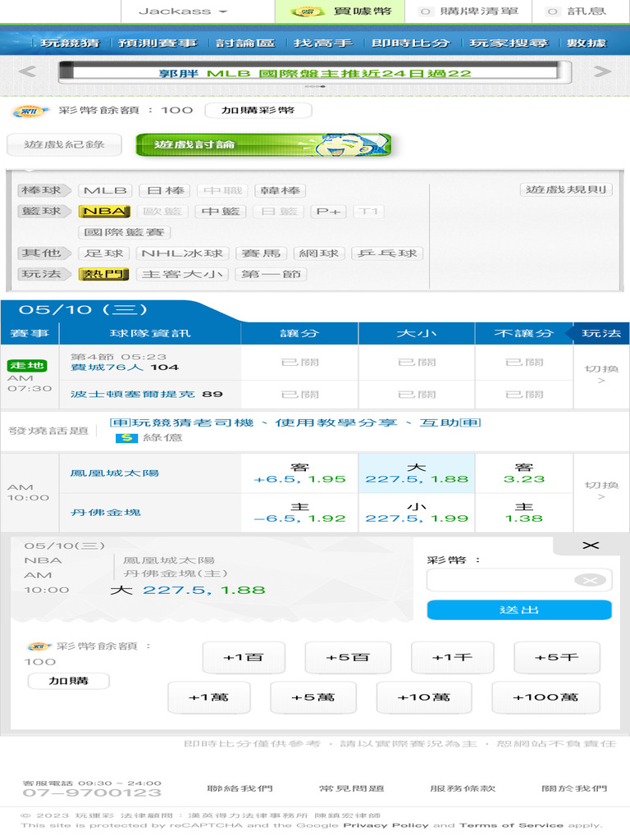Submit bet with 送出
Image resolution: width=630 pixels, height=840 pixels.
point(518,610)
